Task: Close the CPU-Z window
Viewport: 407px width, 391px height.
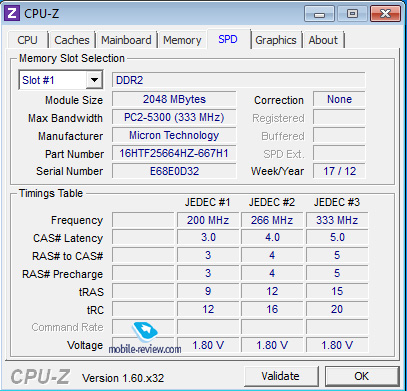Action: pos(385,14)
